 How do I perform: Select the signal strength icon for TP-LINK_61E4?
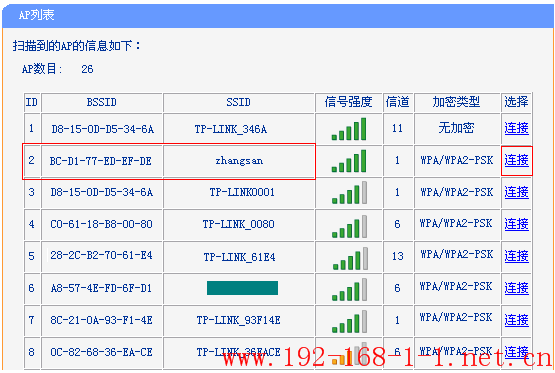point(350,258)
